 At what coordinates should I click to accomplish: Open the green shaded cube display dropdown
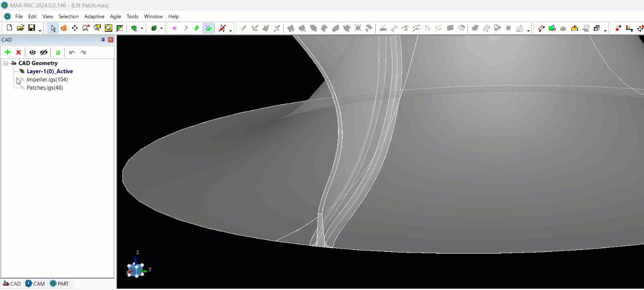pyautogui.click(x=161, y=29)
